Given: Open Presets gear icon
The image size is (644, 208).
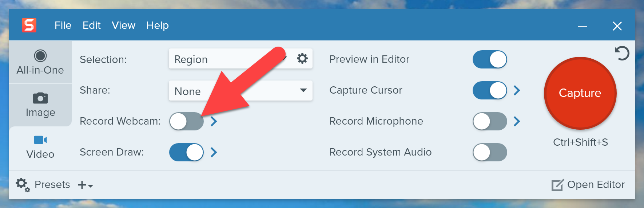Looking at the screenshot, I should 23,185.
